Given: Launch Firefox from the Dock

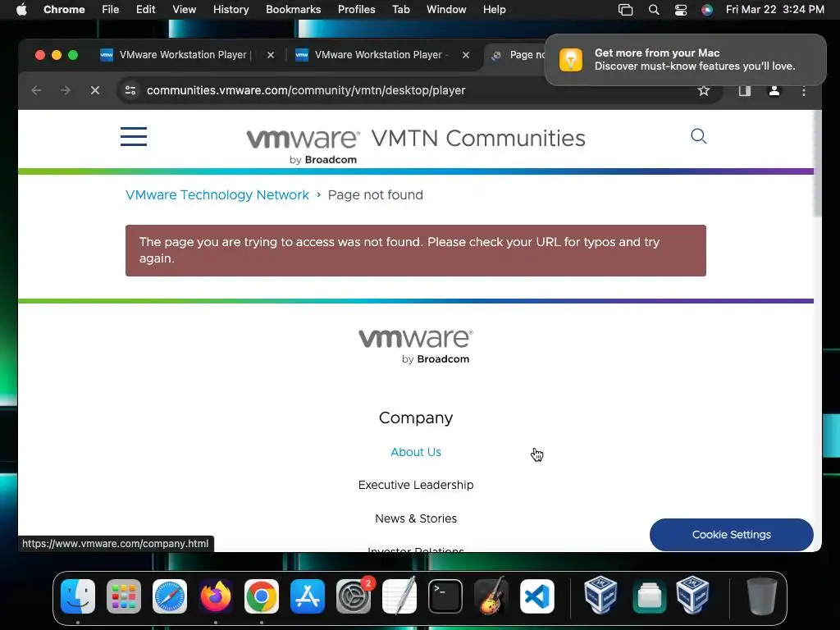Looking at the screenshot, I should pyautogui.click(x=216, y=596).
